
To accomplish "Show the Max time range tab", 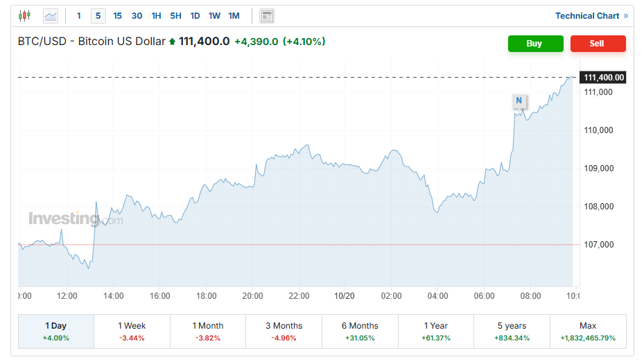I will point(588,331).
